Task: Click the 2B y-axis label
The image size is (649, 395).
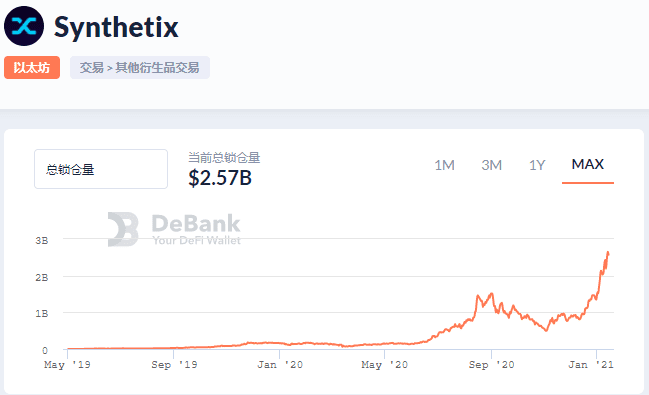Action: tap(42, 277)
